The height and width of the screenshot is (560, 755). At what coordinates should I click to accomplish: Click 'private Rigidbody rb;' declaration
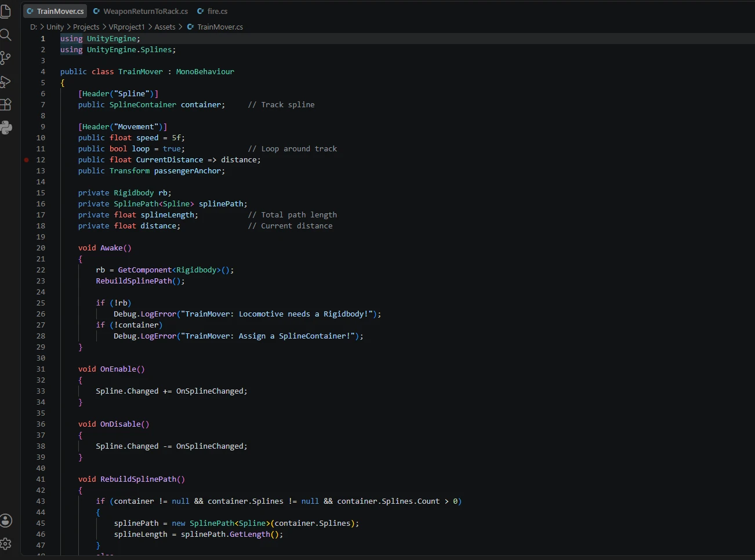point(125,192)
